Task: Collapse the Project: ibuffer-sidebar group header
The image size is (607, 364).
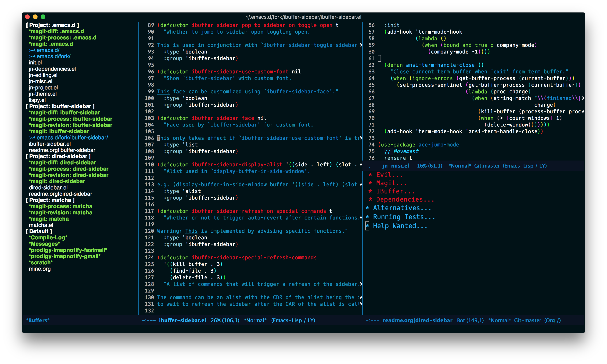Action: [60, 106]
